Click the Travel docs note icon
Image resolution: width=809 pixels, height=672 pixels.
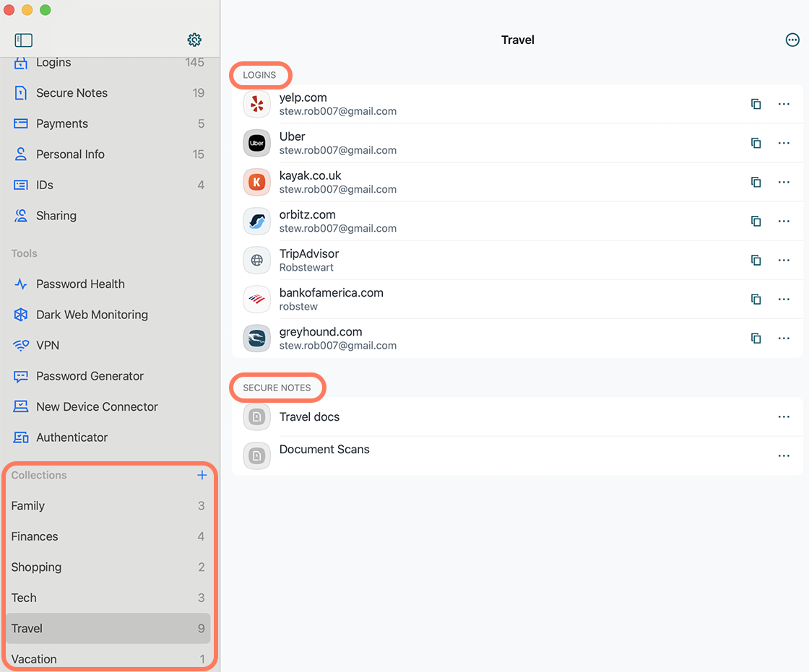[x=256, y=416]
